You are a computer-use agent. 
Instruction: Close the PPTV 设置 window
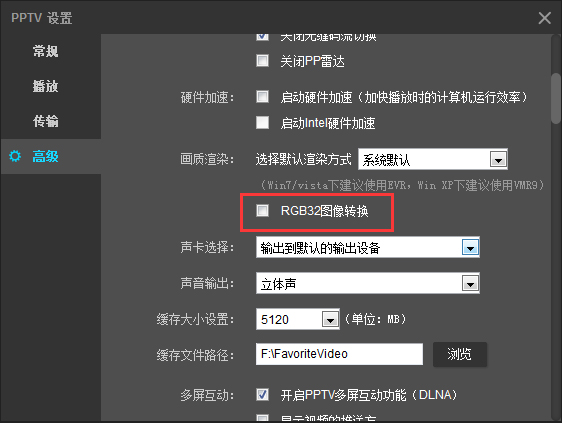click(x=544, y=18)
